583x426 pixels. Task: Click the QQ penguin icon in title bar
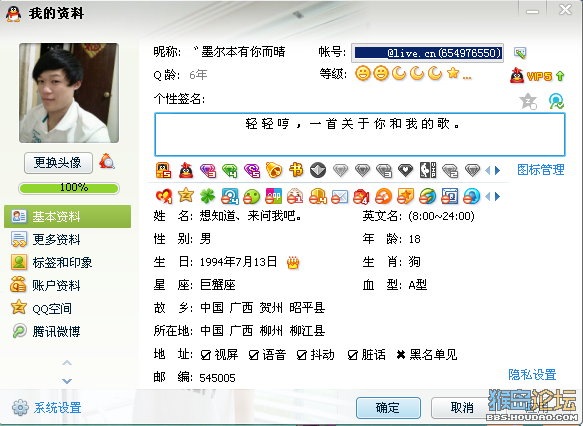click(13, 14)
